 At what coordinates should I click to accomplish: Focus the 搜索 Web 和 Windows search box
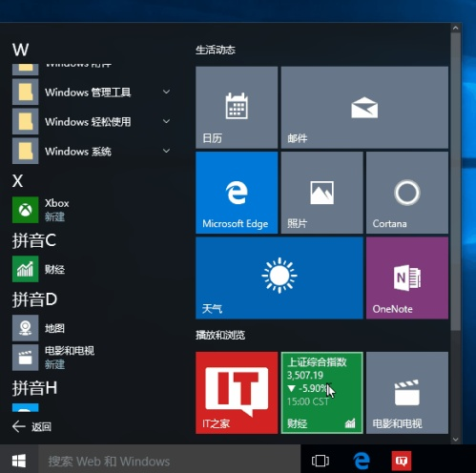pyautogui.click(x=170, y=461)
